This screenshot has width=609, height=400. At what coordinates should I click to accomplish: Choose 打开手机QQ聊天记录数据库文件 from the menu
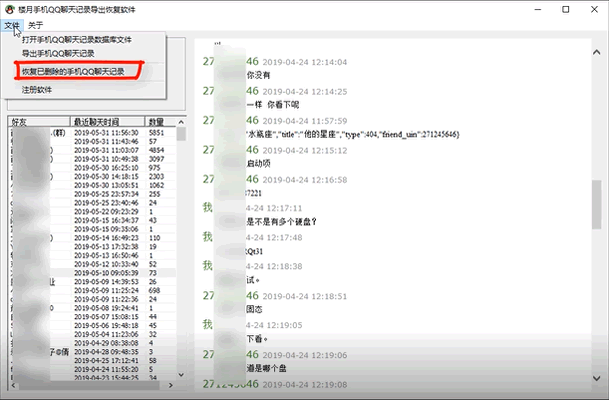pos(77,40)
